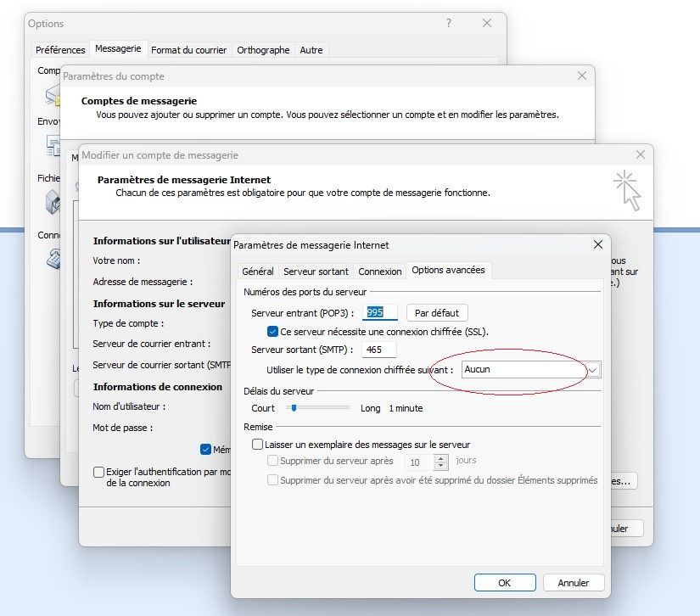Click Annuler in the Internet settings dialog

[x=574, y=583]
